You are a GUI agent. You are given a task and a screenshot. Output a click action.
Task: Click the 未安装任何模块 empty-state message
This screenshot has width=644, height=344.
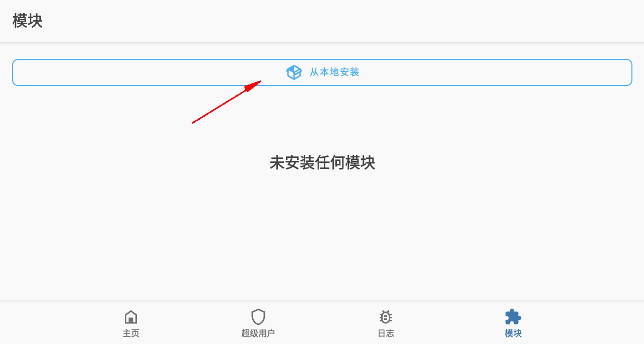[322, 162]
